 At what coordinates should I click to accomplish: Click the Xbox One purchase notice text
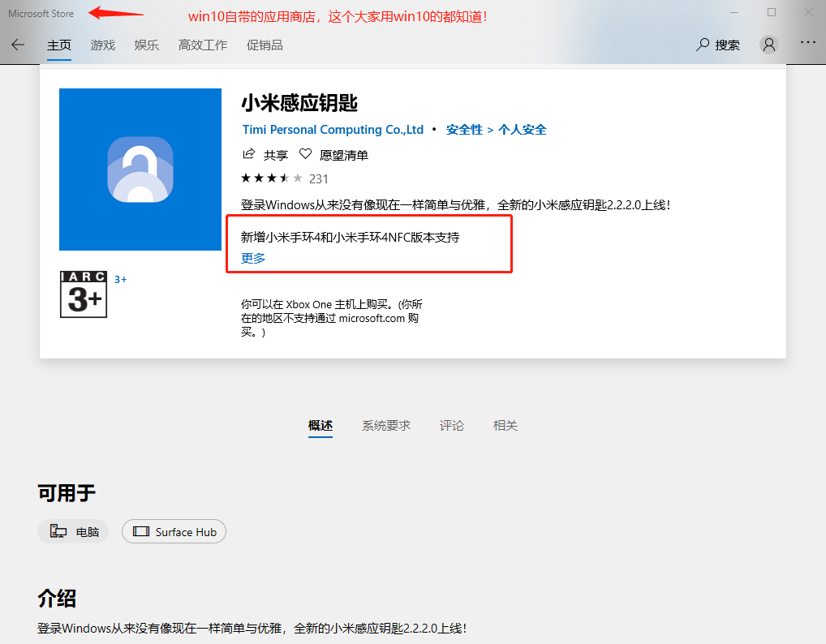[331, 318]
